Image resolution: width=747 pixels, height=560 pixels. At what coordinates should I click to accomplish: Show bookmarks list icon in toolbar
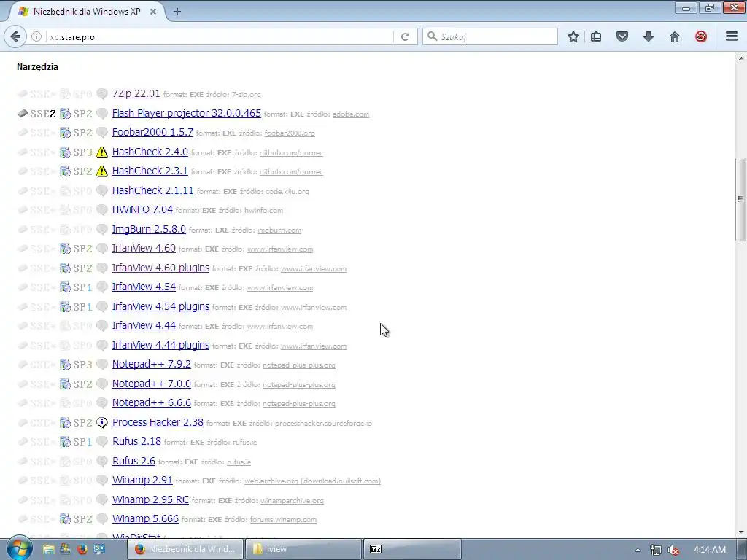[x=596, y=36]
